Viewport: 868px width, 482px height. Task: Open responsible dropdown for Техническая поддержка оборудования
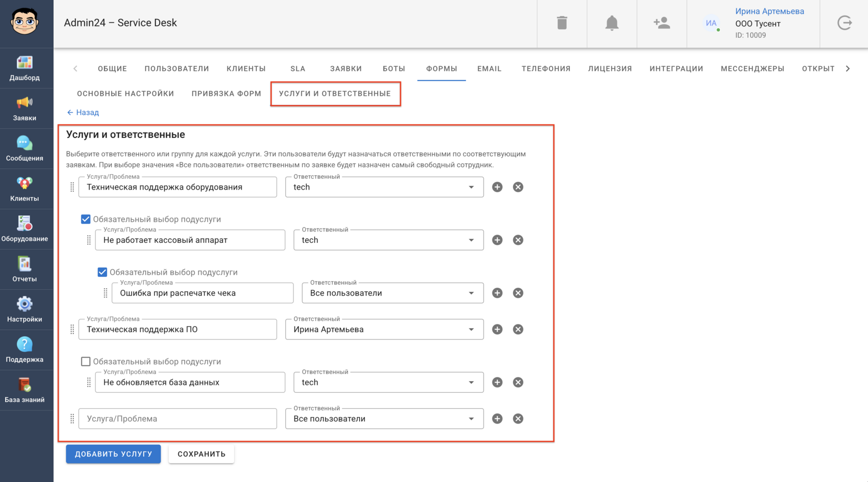(384, 187)
